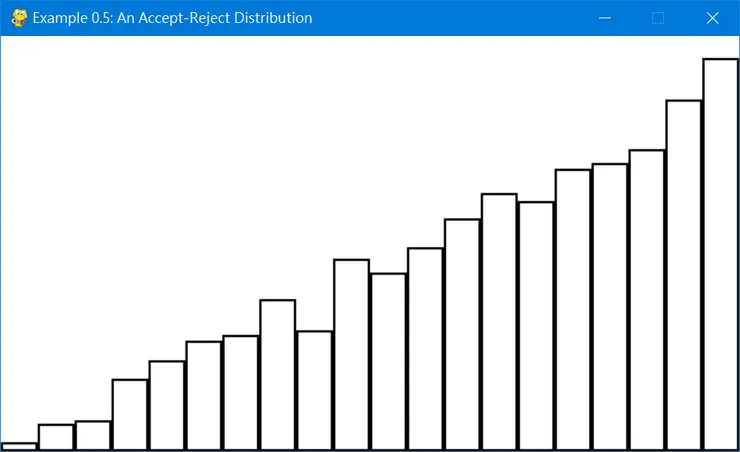Click the window title 'Example 0.5: An Accept-Reject Distribution'

pyautogui.click(x=172, y=18)
